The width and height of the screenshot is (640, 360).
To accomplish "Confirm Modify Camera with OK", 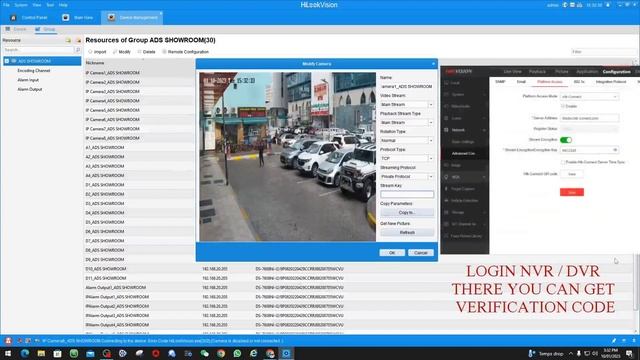I will tap(392, 253).
